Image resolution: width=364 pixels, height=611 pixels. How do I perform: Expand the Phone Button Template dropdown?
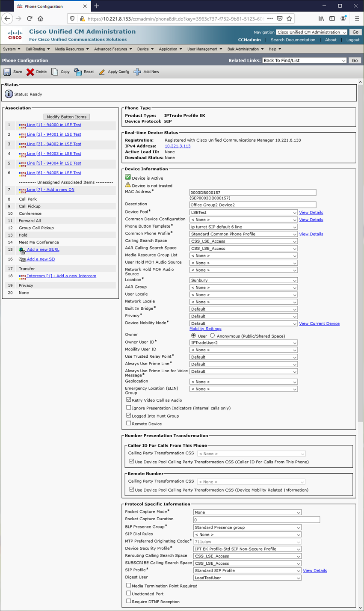point(243,227)
